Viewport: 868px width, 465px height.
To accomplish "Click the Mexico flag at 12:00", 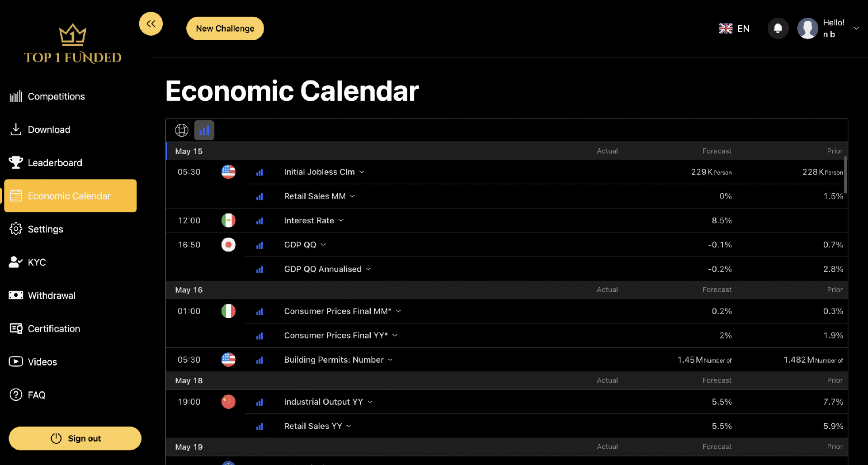I will click(228, 220).
